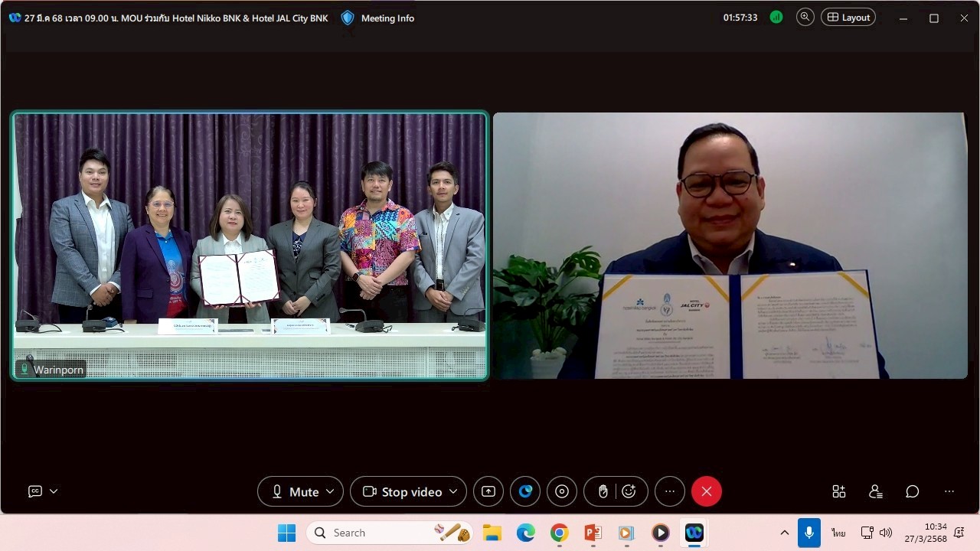
Task: Open the Webex AI Assistant icon
Action: (525, 491)
